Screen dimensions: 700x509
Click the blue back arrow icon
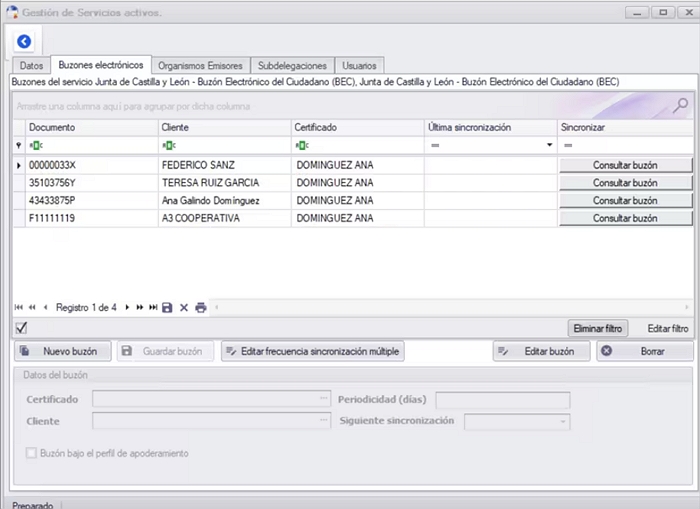24,42
